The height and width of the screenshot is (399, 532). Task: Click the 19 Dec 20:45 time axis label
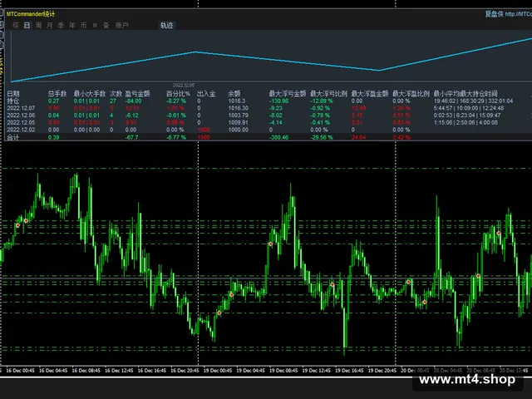pyautogui.click(x=382, y=371)
